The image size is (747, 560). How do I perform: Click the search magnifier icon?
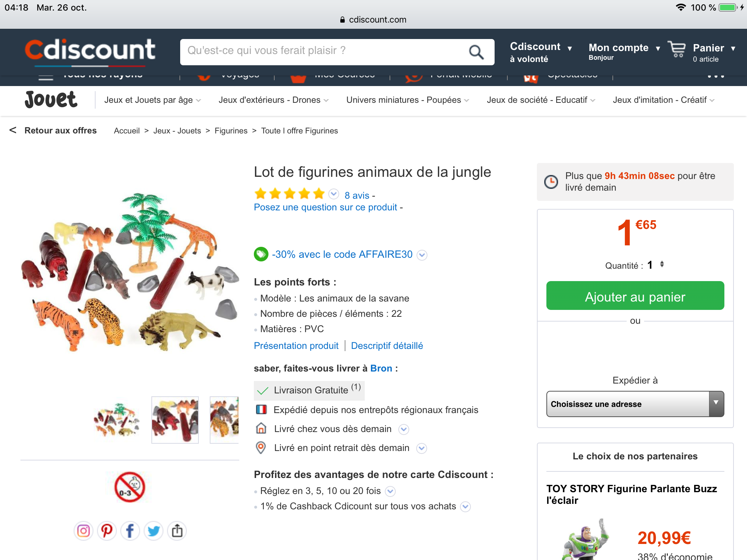476,52
